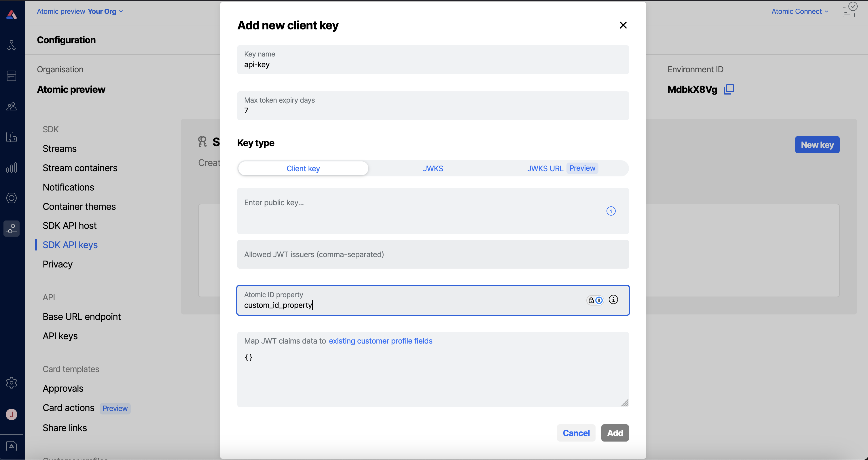Open Notifications in configuration menu
This screenshot has width=868, height=460.
[69, 187]
